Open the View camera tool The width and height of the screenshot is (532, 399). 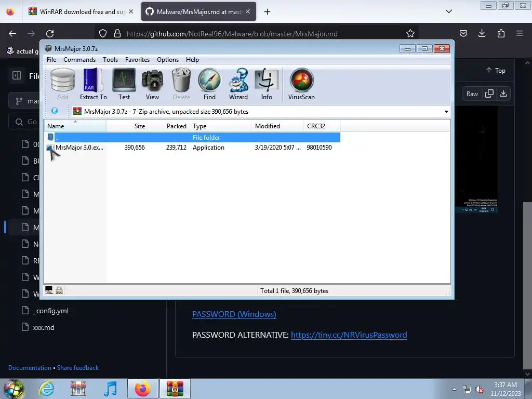[x=152, y=84]
